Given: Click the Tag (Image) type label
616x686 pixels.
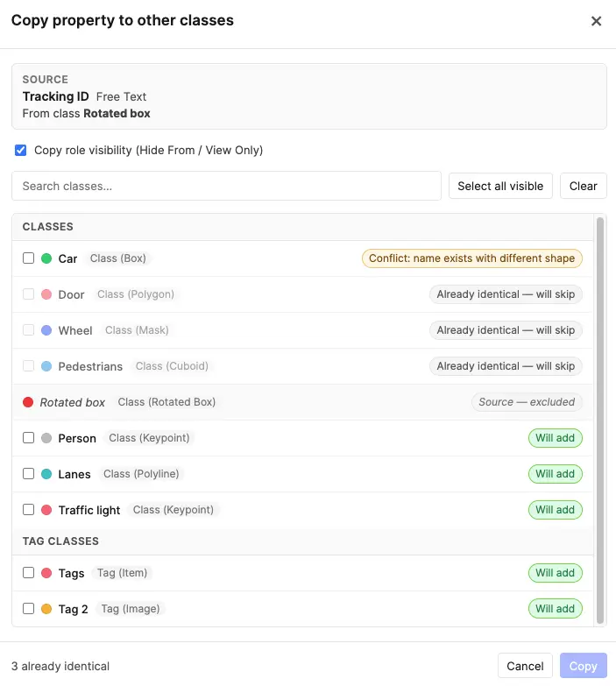Looking at the screenshot, I should click(131, 608).
